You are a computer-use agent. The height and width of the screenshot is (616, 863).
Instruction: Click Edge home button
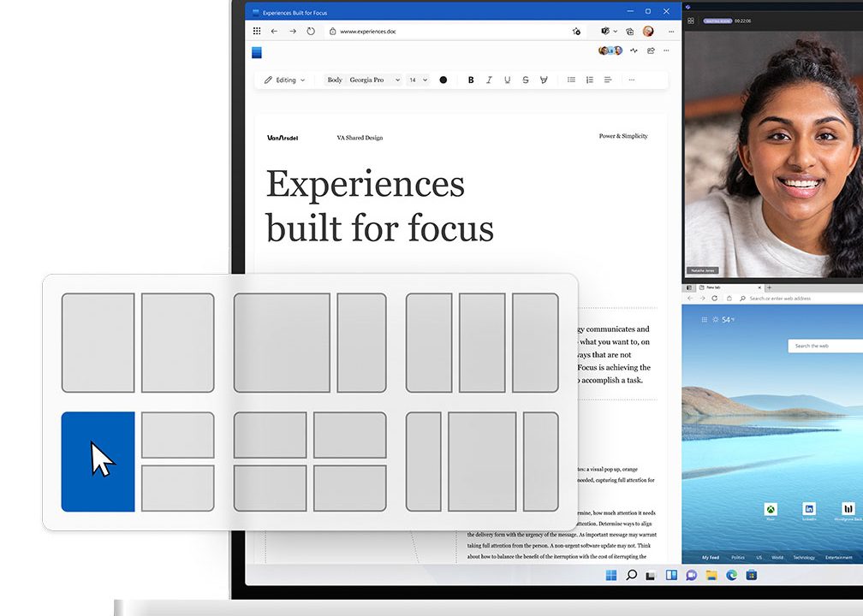[729, 298]
